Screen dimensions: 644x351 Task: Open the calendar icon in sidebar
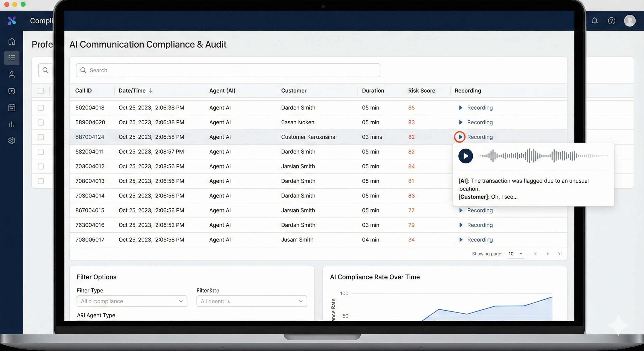(12, 108)
